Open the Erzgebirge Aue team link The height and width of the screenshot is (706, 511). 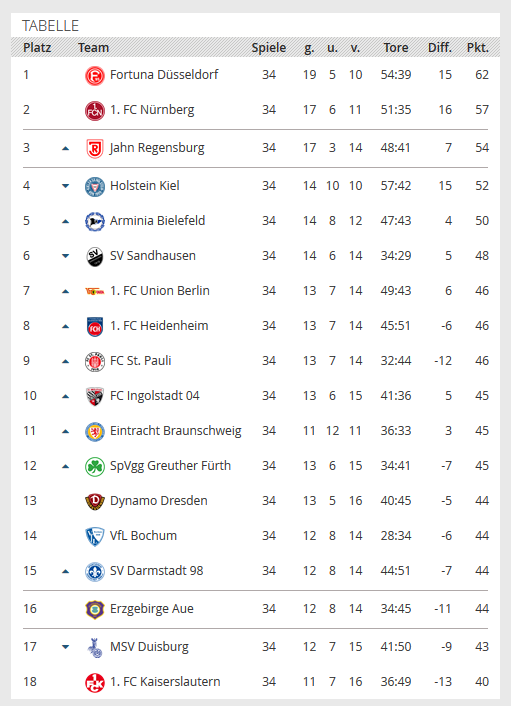[152, 609]
